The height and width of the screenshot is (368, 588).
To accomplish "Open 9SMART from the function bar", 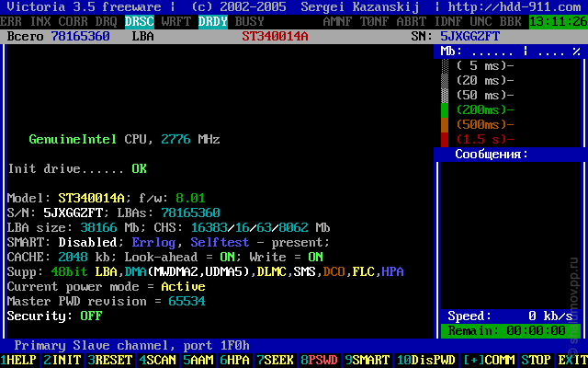I will (367, 360).
